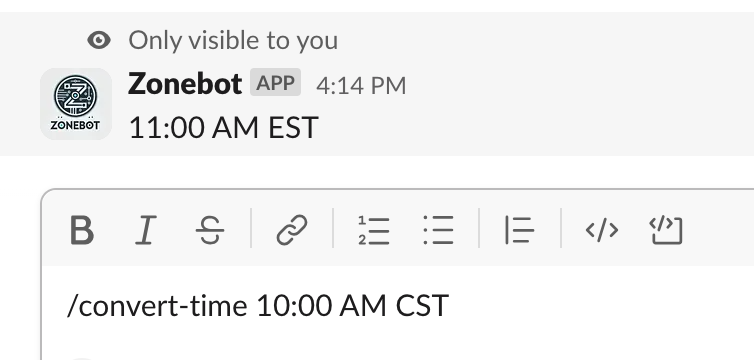
Task: Apply italic formatting to the message
Action: pyautogui.click(x=146, y=230)
